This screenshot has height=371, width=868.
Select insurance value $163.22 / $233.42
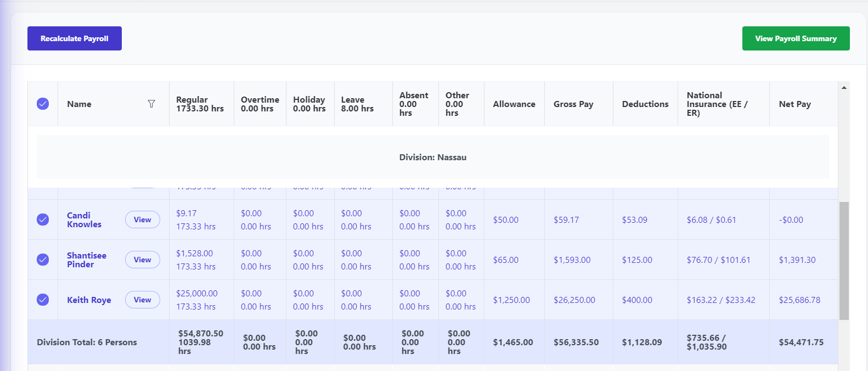[721, 300]
